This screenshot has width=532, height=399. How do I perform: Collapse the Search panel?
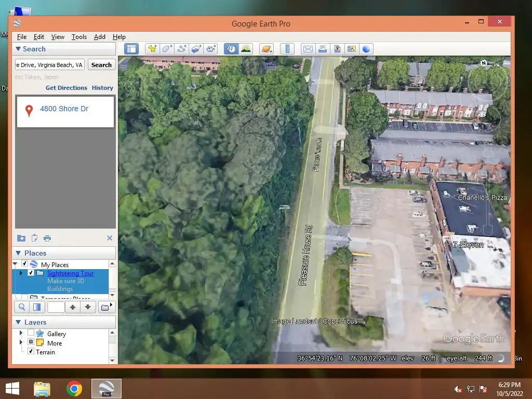[18, 49]
